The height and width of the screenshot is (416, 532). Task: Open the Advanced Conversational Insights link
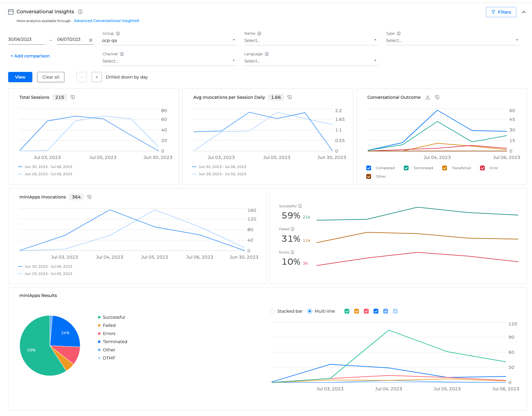pyautogui.click(x=106, y=21)
